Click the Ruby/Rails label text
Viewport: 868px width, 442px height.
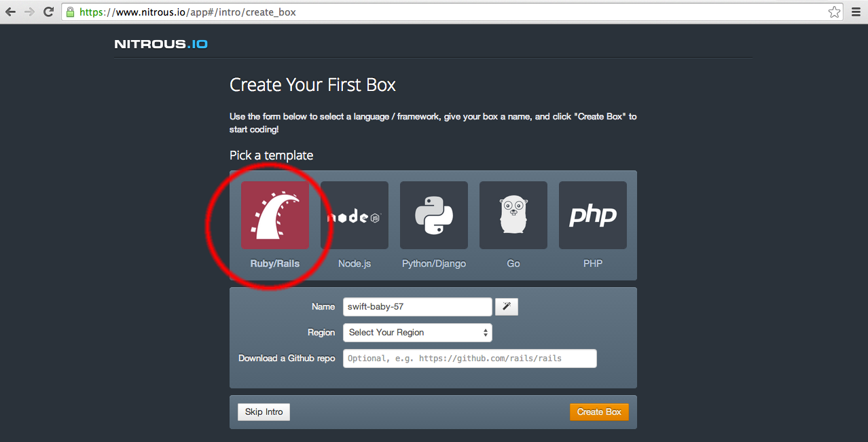pyautogui.click(x=275, y=263)
